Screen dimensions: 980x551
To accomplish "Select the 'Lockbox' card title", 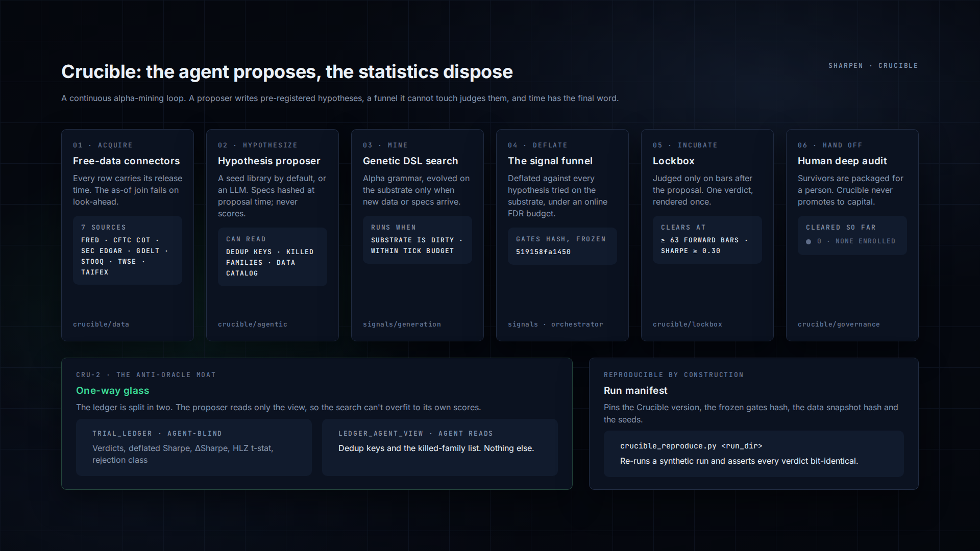I will coord(674,161).
